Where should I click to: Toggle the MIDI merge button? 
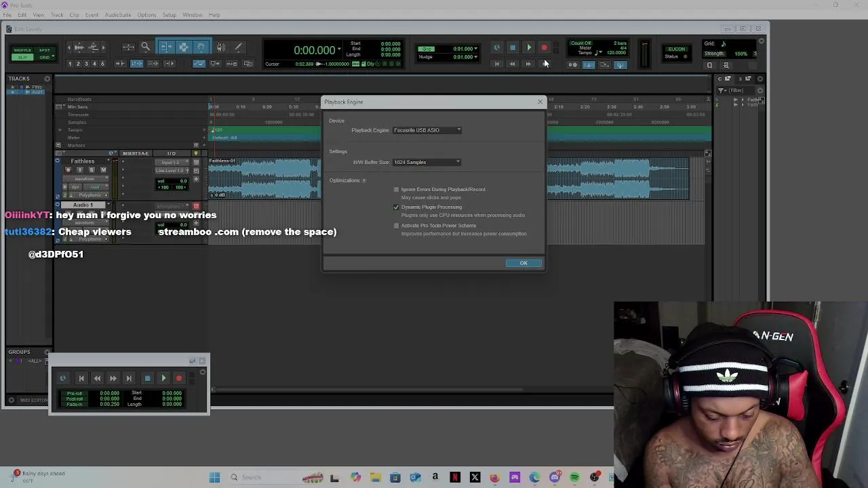pyautogui.click(x=604, y=65)
